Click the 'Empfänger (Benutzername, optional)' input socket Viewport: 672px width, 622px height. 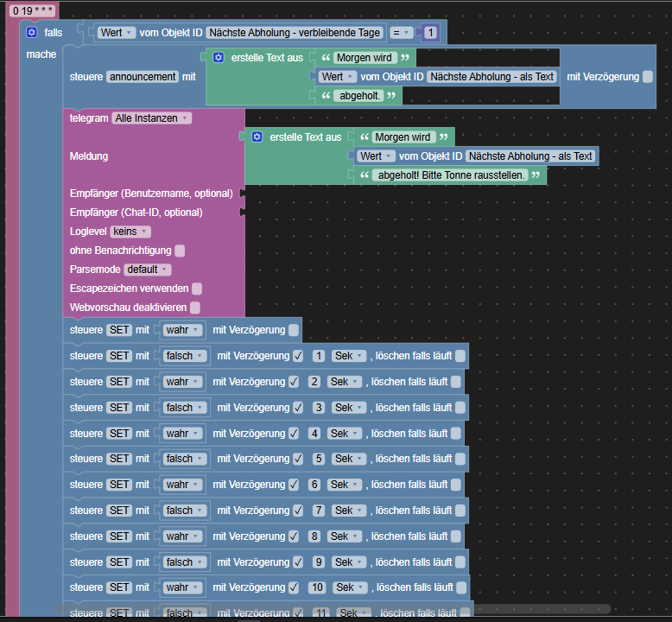coord(243,194)
